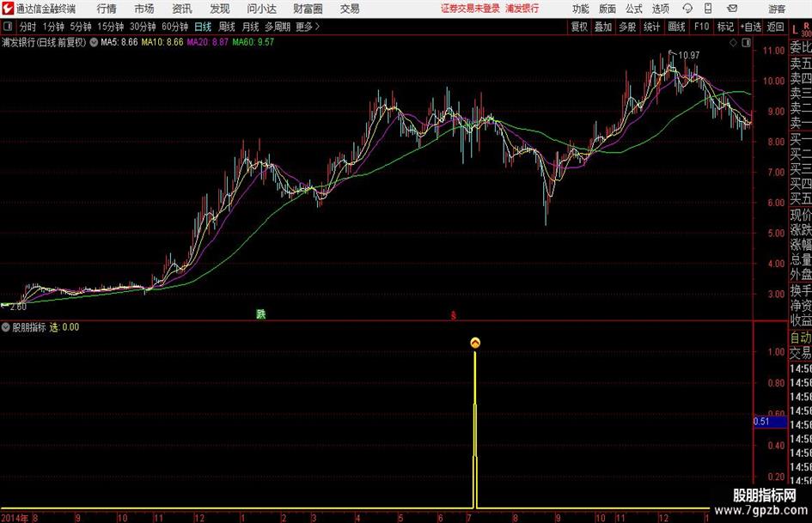Viewport: 812px width, 523px height.
Task: Open the 财富圈 menu
Action: (x=308, y=9)
